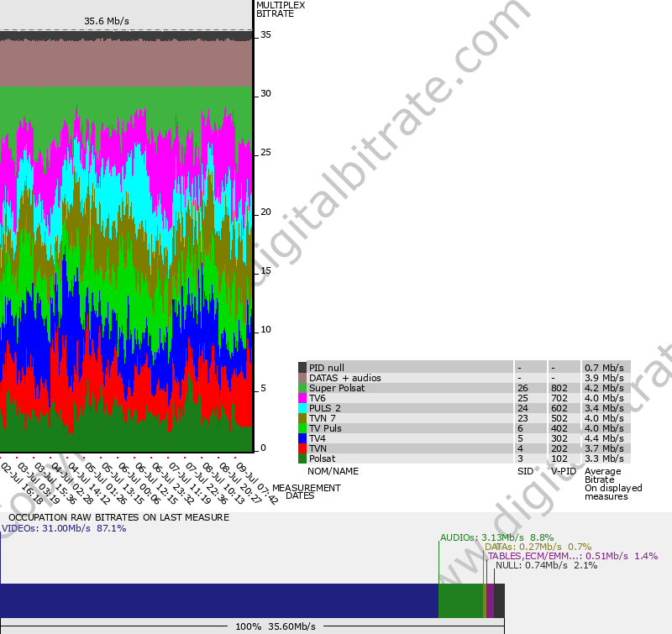Click SID value 26 for Super Polsat
672x634 pixels.
coord(522,388)
